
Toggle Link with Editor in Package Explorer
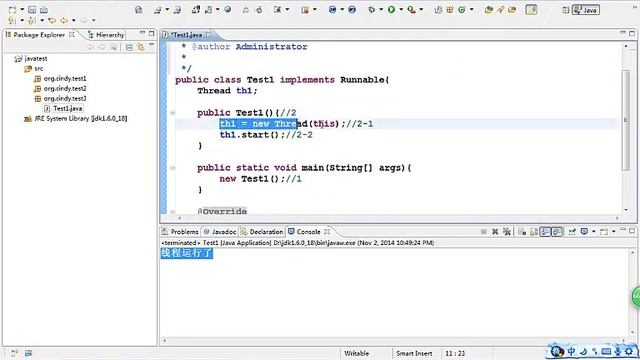(x=140, y=47)
